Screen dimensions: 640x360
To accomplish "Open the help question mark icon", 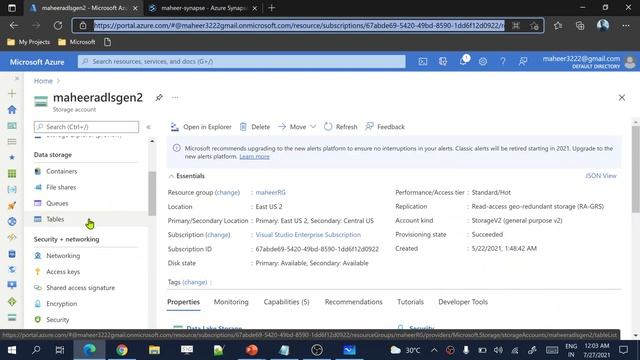I will coord(503,62).
